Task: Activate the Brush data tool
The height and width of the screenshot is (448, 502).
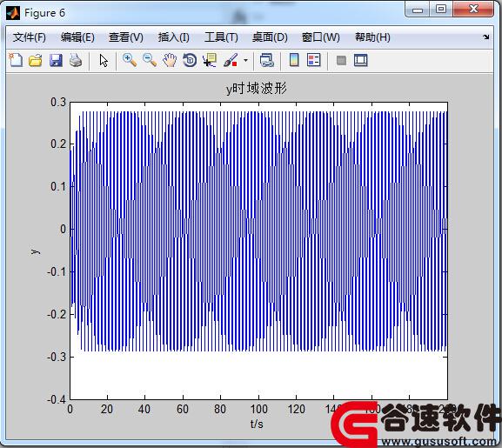Action: [x=231, y=60]
